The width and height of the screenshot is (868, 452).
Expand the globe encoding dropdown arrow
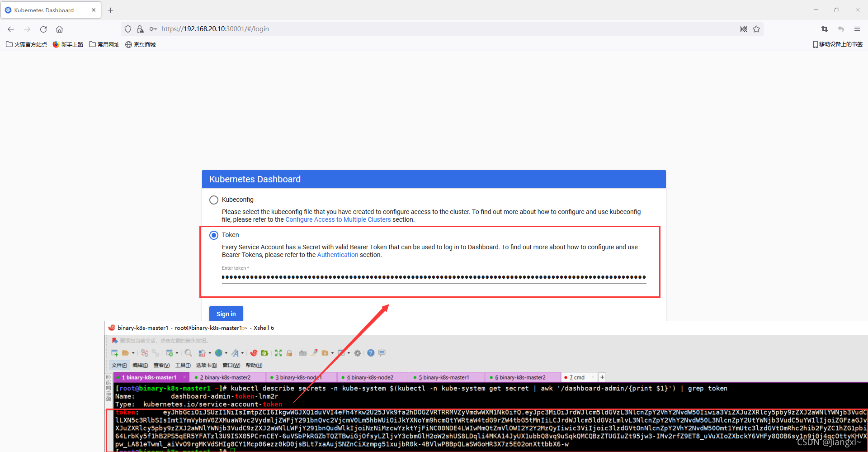(x=226, y=353)
